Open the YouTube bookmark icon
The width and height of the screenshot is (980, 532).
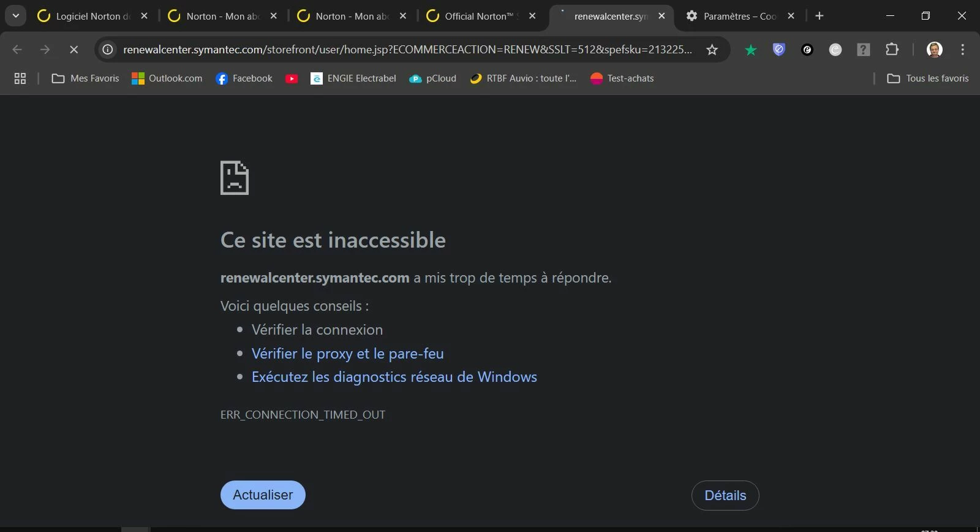coord(292,78)
